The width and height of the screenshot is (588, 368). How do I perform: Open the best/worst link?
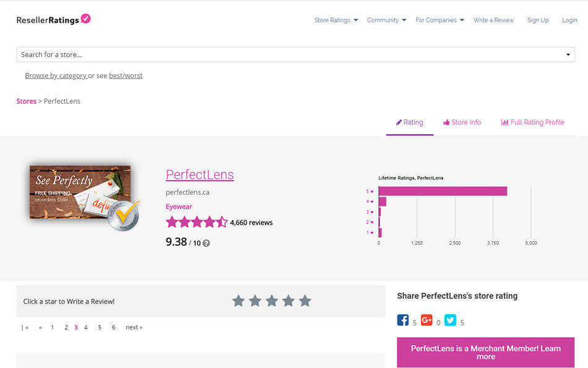coord(126,75)
